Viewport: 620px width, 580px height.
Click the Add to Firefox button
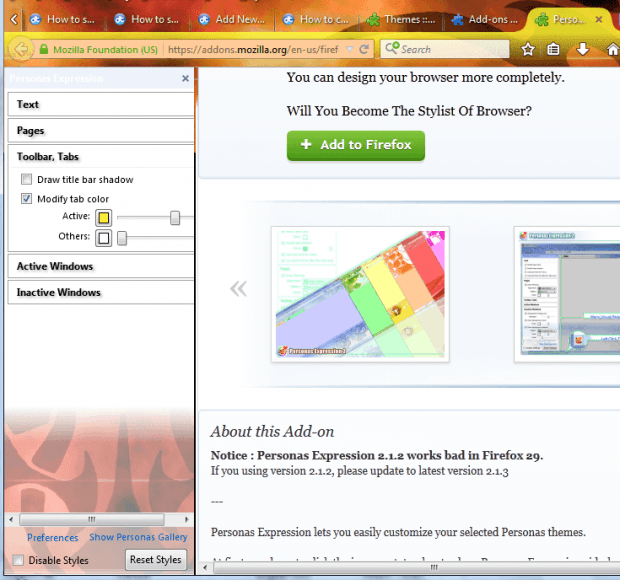[x=356, y=145]
